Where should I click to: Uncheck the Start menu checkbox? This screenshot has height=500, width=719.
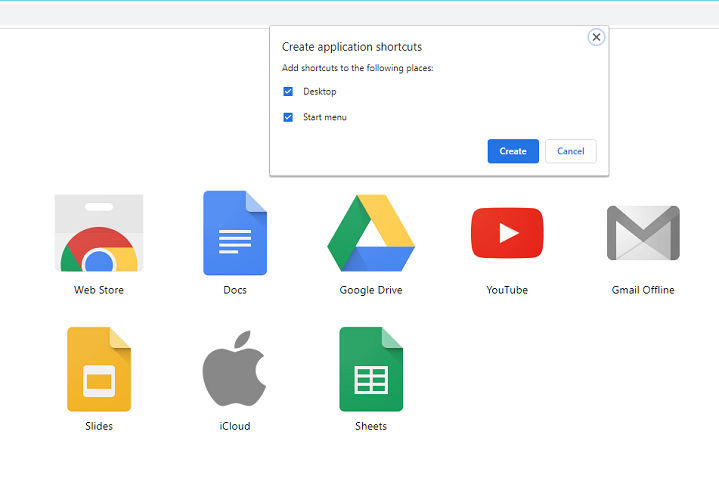pyautogui.click(x=288, y=117)
